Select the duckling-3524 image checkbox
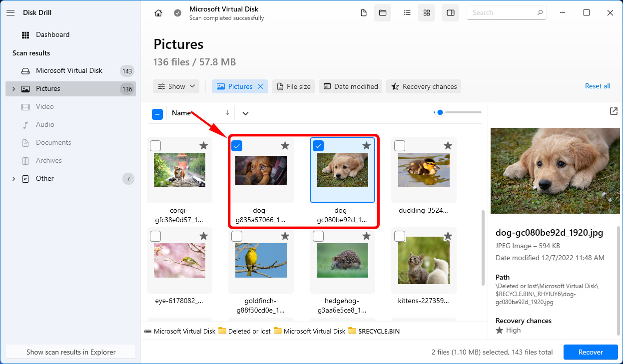This screenshot has width=623, height=364. [x=400, y=146]
